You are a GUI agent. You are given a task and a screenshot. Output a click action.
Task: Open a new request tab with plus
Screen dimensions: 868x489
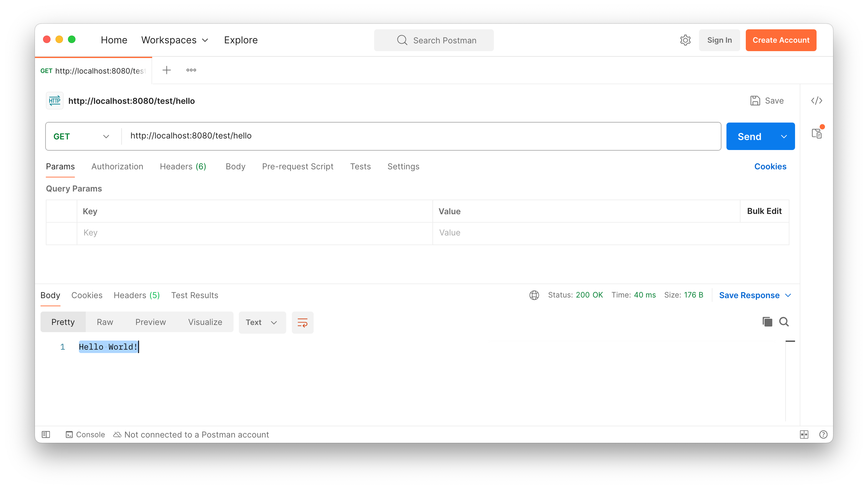pyautogui.click(x=166, y=70)
